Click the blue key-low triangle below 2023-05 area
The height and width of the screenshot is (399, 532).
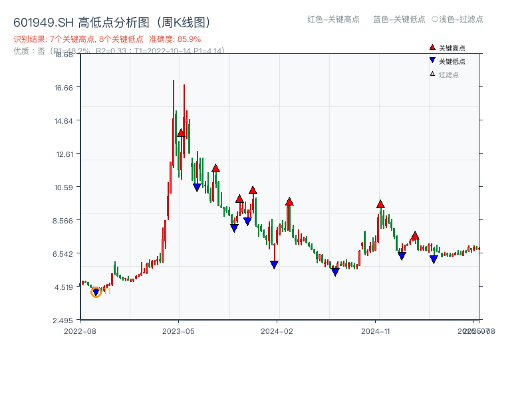197,187
